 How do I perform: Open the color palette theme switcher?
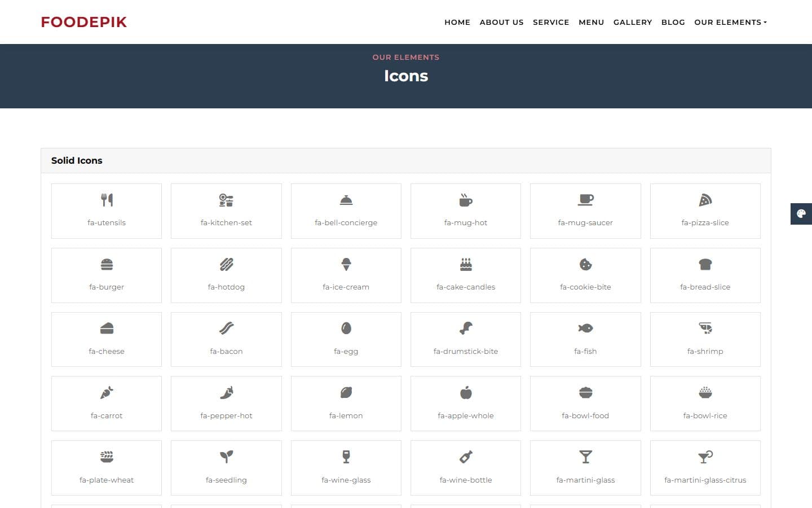pos(801,214)
